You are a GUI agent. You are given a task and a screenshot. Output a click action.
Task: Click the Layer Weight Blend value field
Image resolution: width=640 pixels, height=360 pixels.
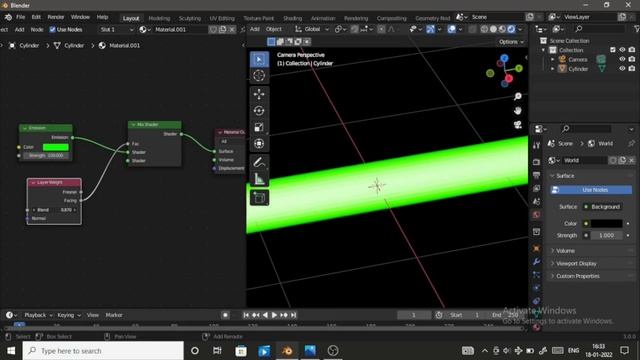point(54,210)
